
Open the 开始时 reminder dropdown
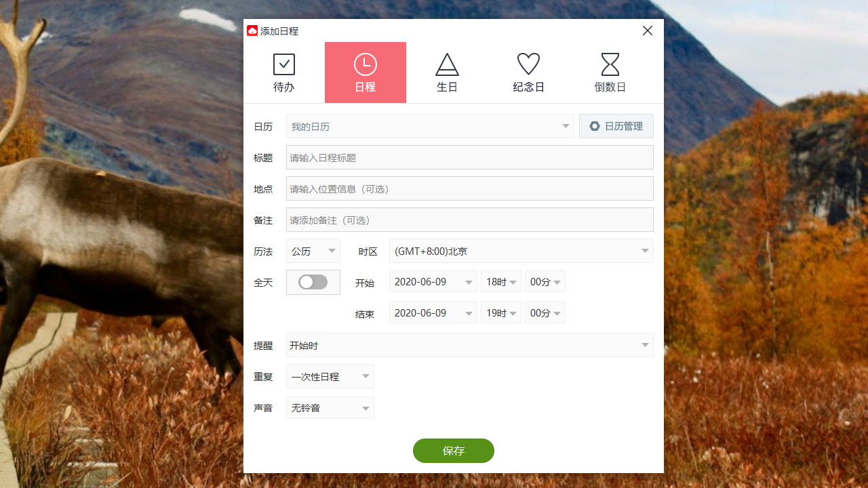pos(469,345)
